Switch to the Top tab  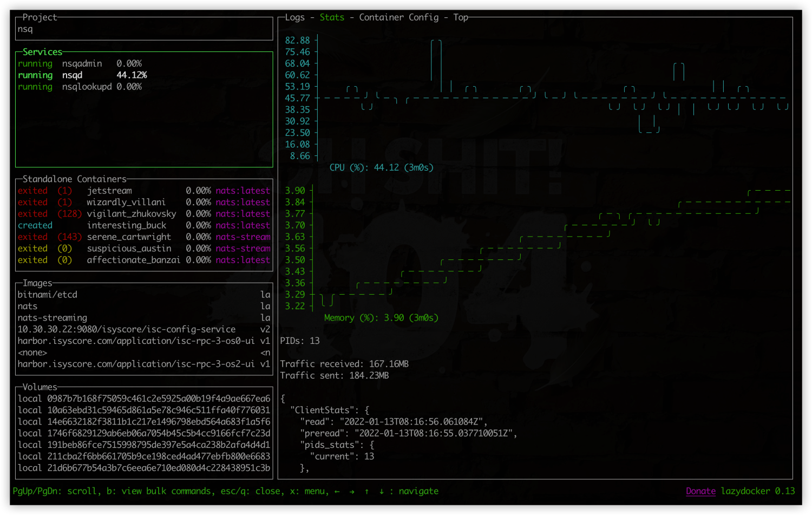pyautogui.click(x=460, y=17)
